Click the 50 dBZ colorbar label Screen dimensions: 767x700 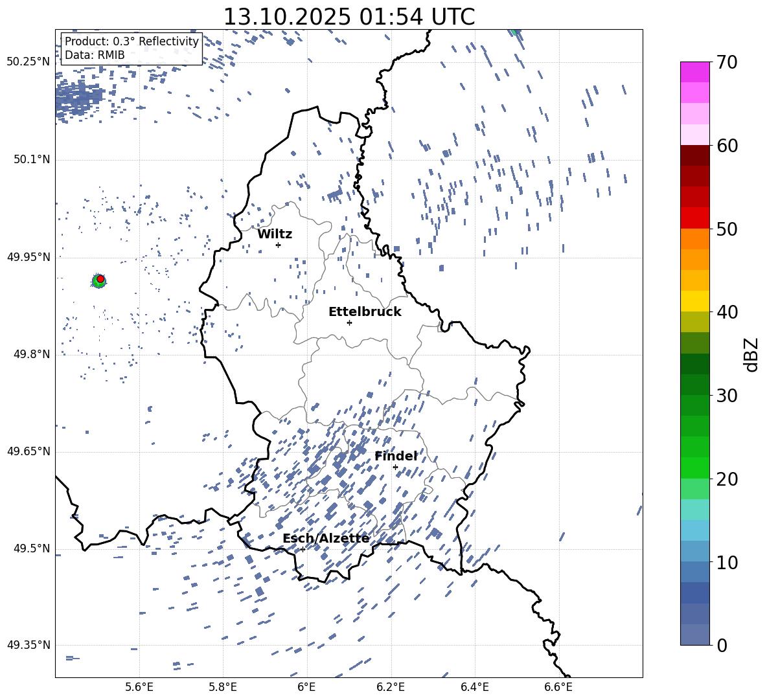pos(727,229)
